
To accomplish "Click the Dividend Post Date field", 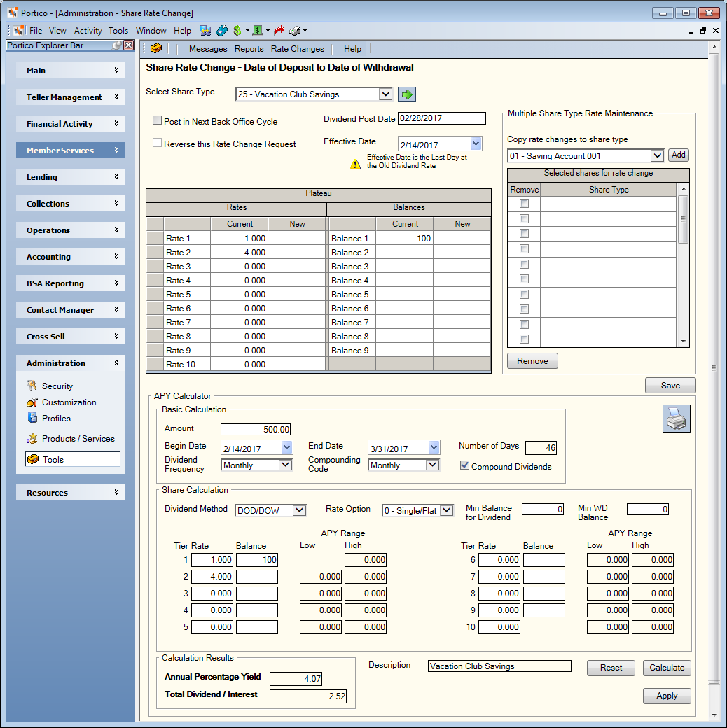I will point(442,118).
